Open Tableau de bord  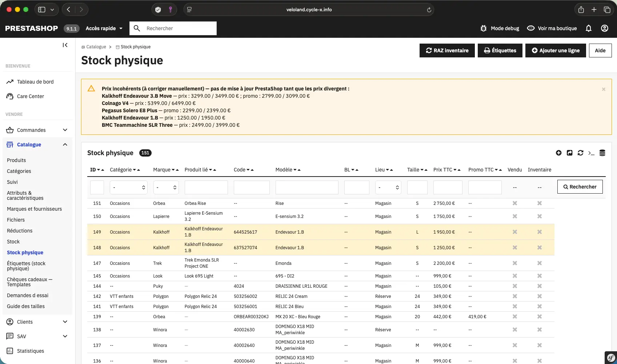(35, 82)
